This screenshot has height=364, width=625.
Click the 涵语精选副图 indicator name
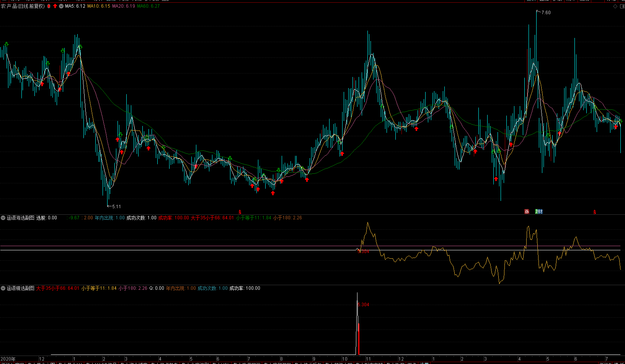(x=21, y=288)
